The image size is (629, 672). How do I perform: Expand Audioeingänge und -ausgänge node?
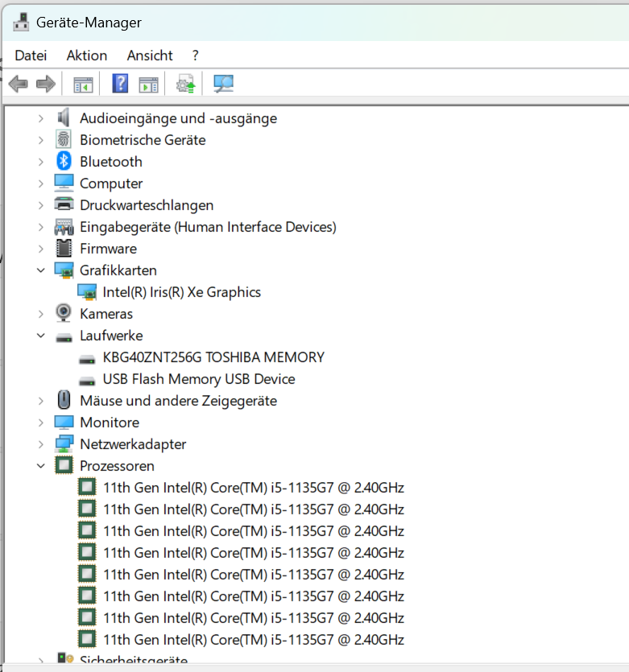[41, 118]
